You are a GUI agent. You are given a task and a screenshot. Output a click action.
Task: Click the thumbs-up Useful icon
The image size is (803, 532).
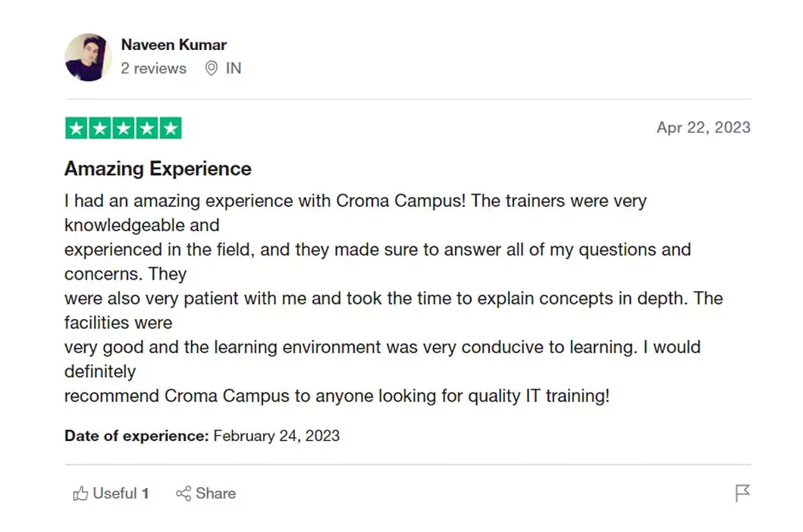pyautogui.click(x=80, y=494)
